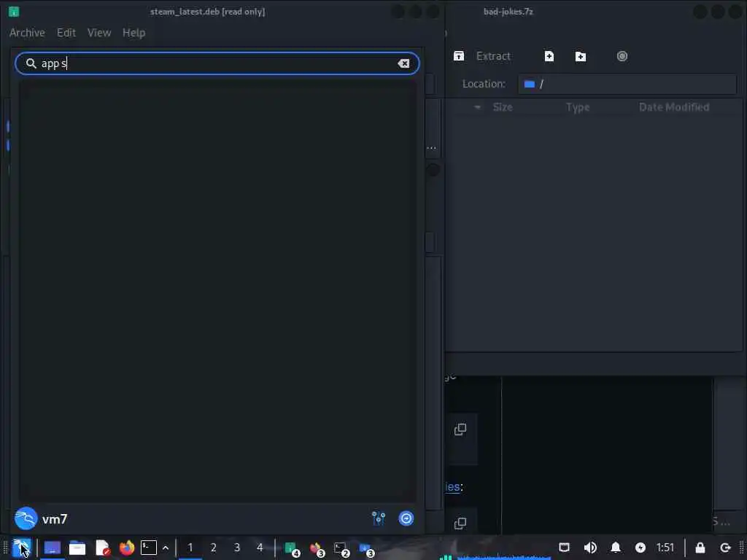Open the Archive menu
The width and height of the screenshot is (747, 560).
pyautogui.click(x=27, y=33)
